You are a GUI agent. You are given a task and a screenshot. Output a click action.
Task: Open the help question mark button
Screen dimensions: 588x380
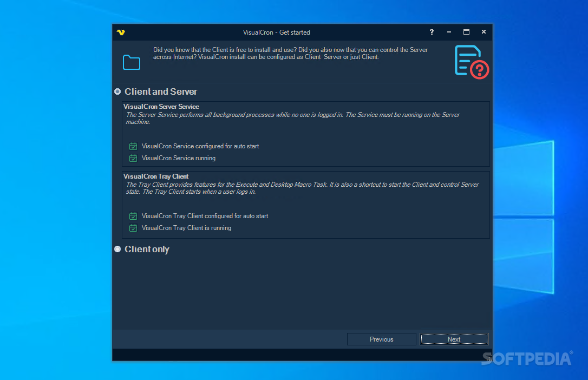coord(432,32)
